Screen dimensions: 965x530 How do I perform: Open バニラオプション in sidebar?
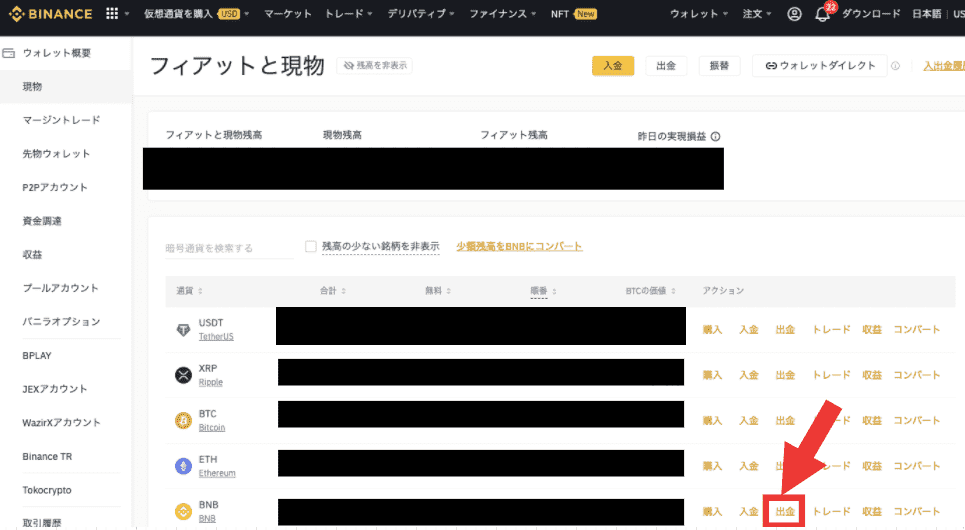[x=61, y=321]
